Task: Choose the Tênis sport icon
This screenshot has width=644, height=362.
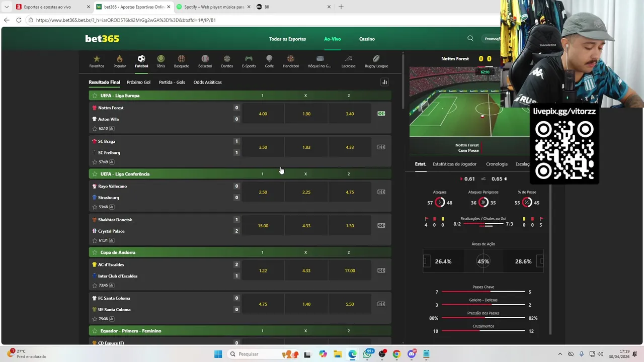Action: coord(160,61)
